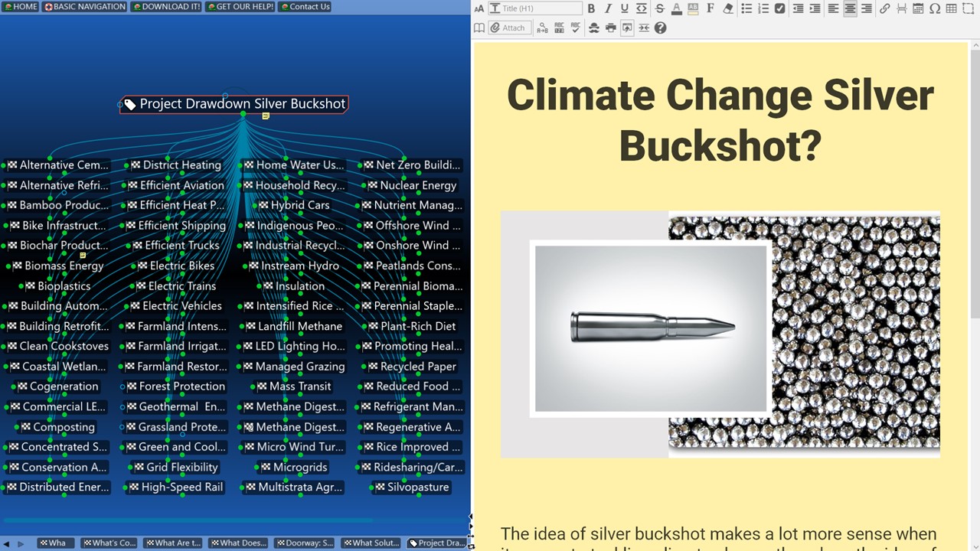This screenshot has height=551, width=980.
Task: Align text to the left
Action: coord(833,8)
